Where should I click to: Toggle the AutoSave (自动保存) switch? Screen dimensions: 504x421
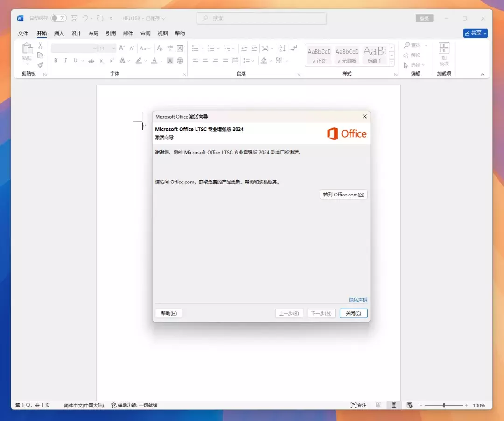tap(58, 18)
